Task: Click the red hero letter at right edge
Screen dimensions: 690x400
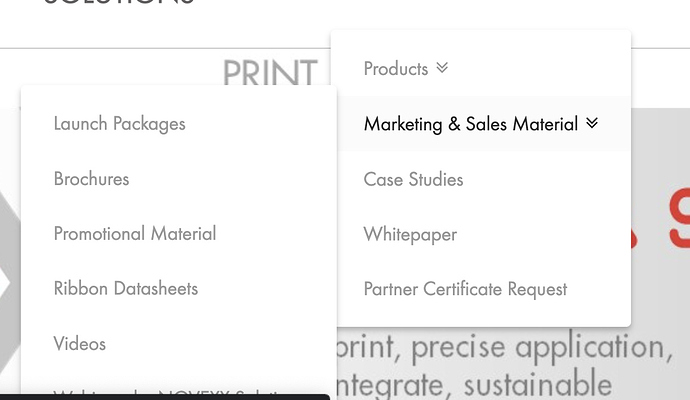Action: click(x=680, y=220)
